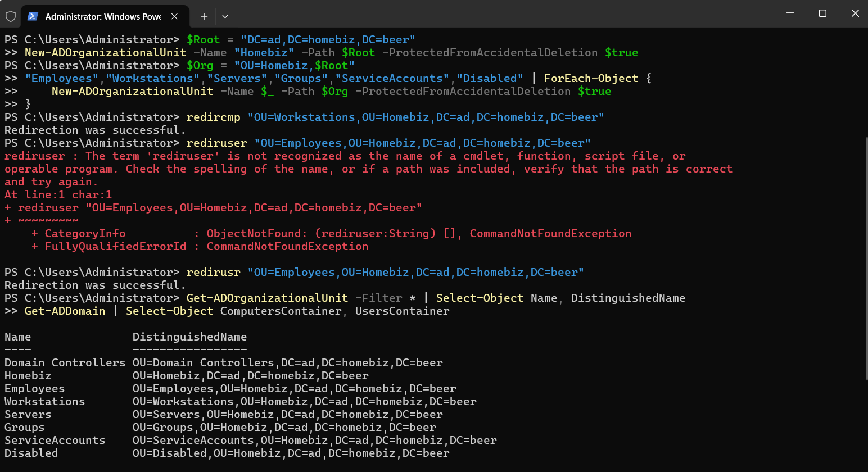Click the "$Root" variable on the first line
The height and width of the screenshot is (472, 868).
click(204, 39)
